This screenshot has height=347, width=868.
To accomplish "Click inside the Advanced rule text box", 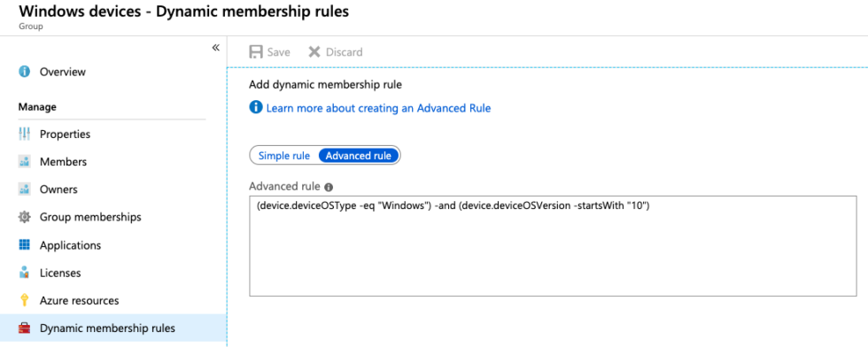I will click(x=553, y=246).
